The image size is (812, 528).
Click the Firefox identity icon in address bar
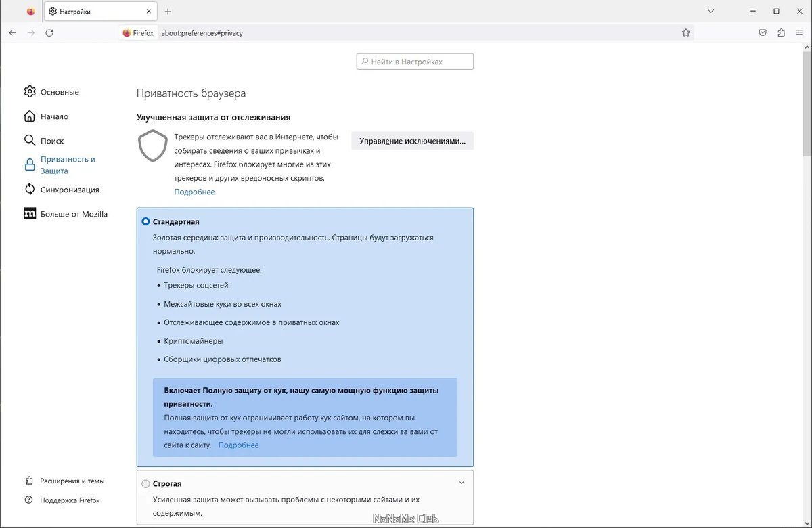point(138,32)
